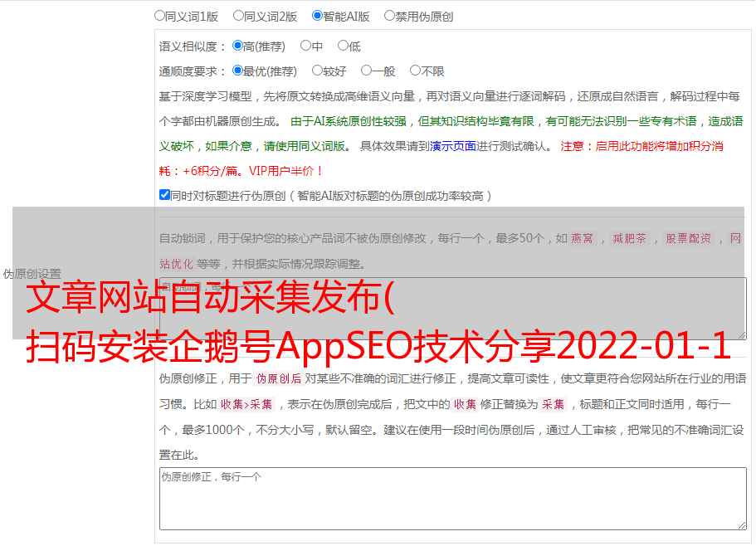This screenshot has width=756, height=546.
Task: Select the 智能AI版 radio button
Action: [317, 15]
